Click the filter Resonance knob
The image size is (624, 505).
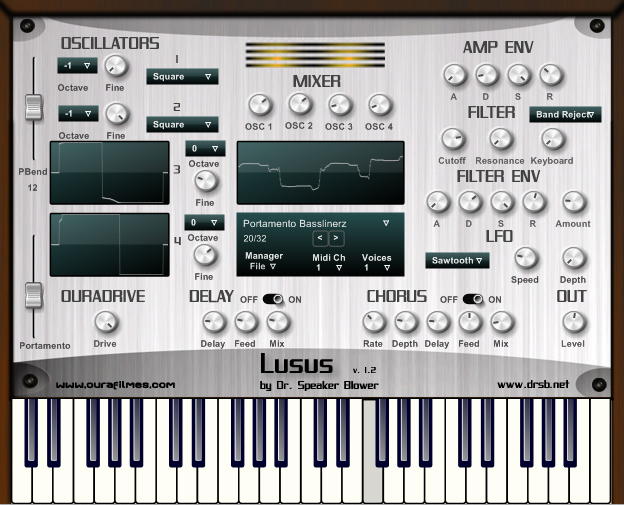point(500,139)
